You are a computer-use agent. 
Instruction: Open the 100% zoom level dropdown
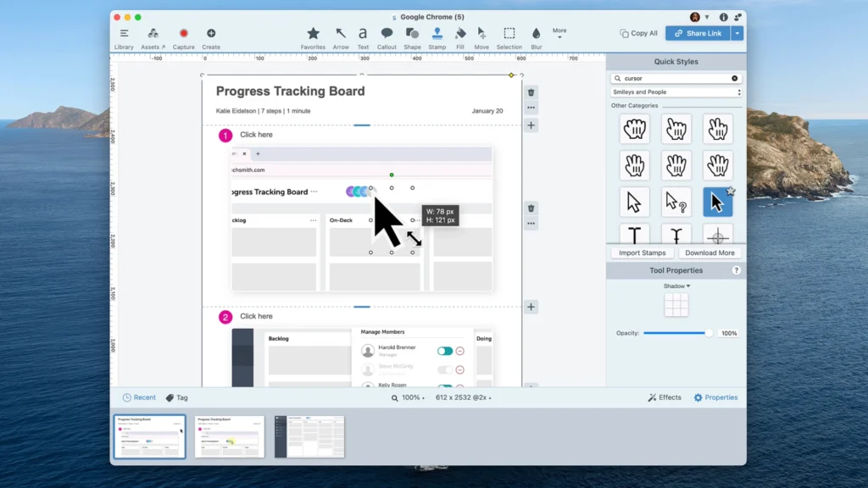tap(408, 397)
